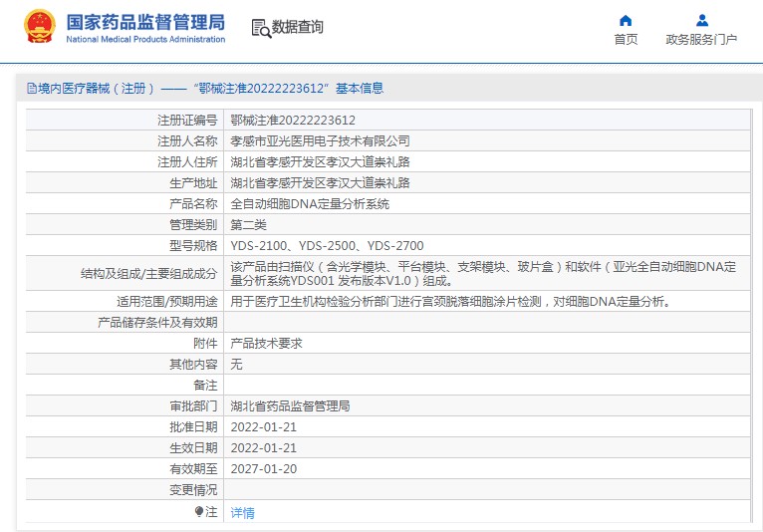Click the 附件 label

click(205, 344)
